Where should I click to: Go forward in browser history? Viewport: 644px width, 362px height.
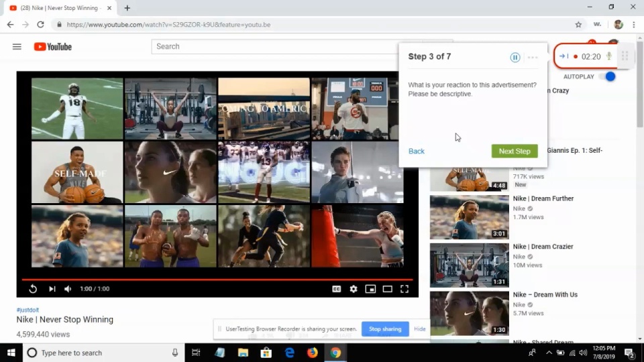(x=25, y=25)
